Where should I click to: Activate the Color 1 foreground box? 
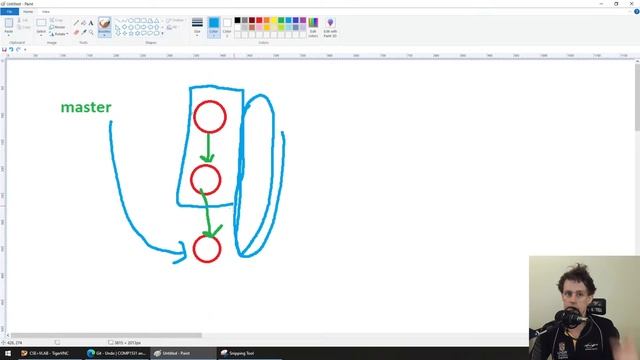pos(213,27)
